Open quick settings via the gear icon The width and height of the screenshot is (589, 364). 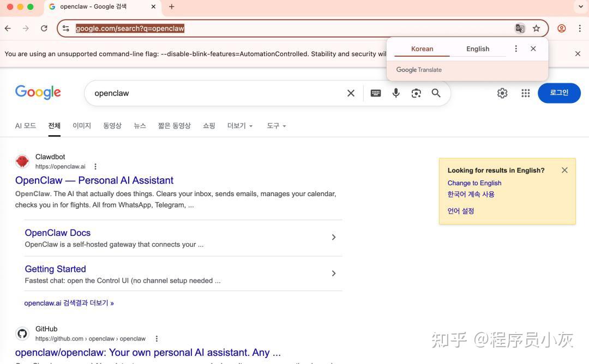tap(502, 93)
